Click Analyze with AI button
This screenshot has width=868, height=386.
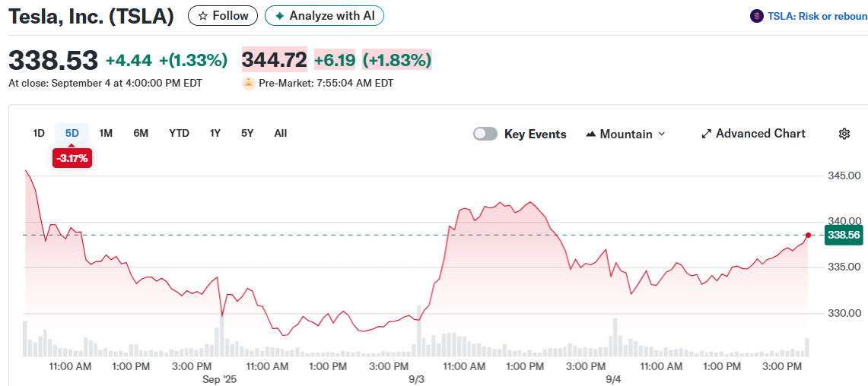pos(324,15)
